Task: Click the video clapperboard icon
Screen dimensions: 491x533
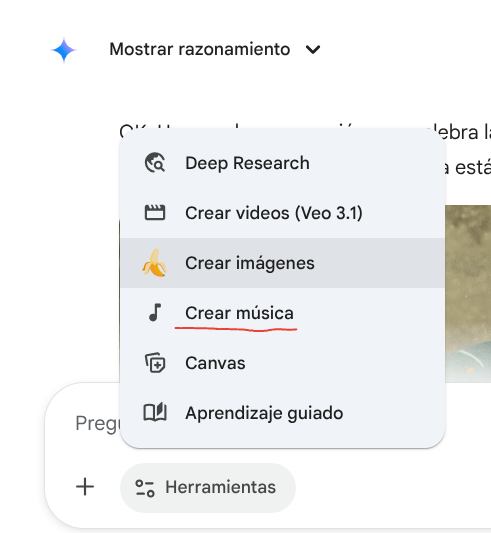Action: pos(155,213)
